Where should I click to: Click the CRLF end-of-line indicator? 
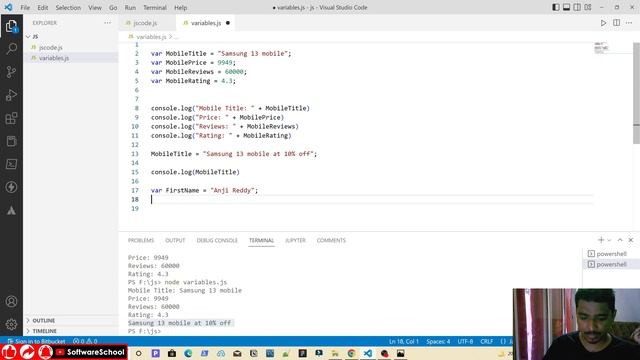487,341
